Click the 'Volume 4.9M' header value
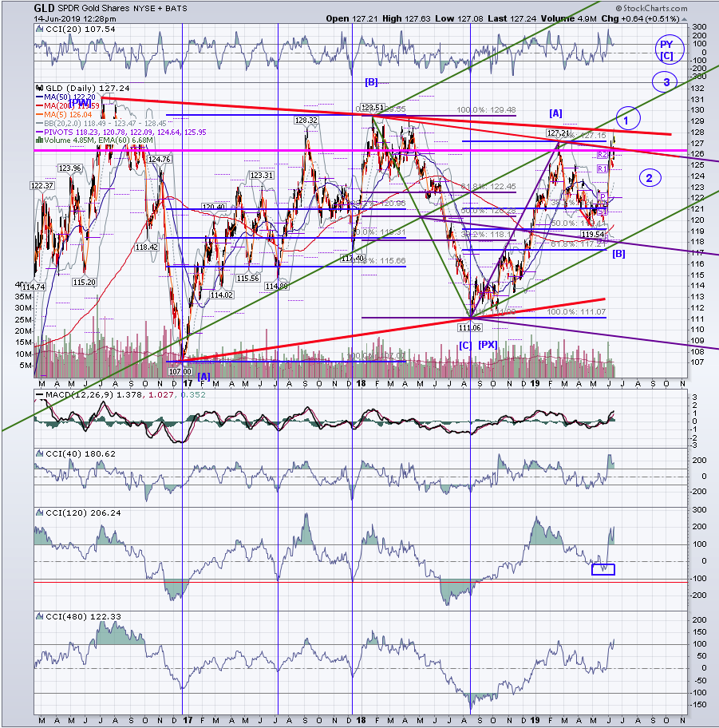The height and width of the screenshot is (728, 719). [x=568, y=18]
